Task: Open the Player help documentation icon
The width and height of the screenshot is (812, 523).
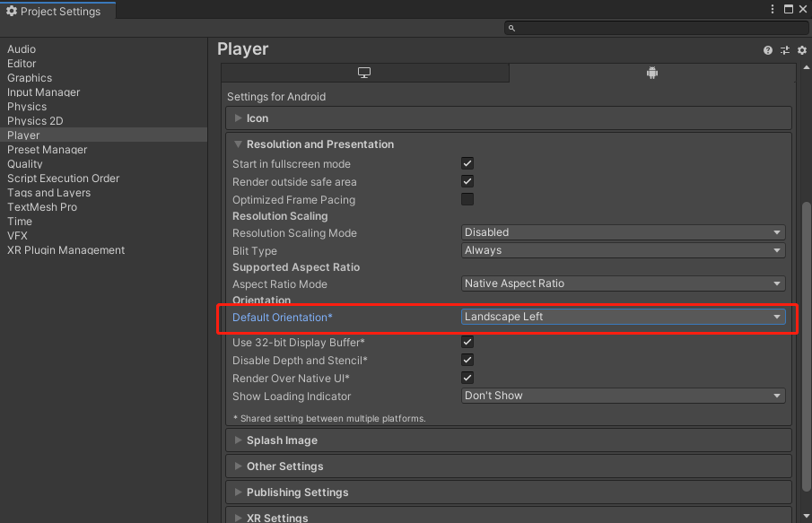Action: click(767, 50)
